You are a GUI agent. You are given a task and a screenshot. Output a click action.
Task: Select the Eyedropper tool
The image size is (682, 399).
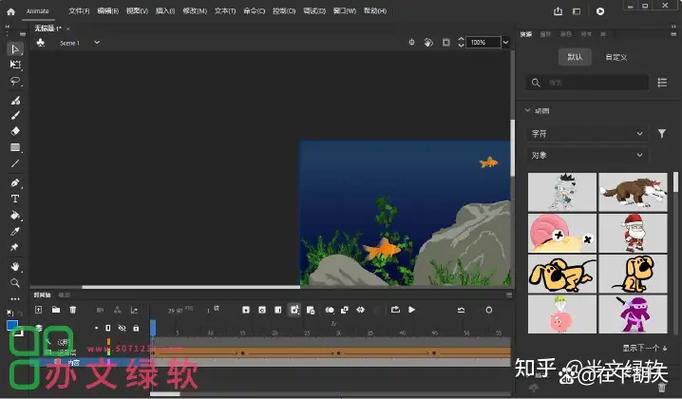15,231
